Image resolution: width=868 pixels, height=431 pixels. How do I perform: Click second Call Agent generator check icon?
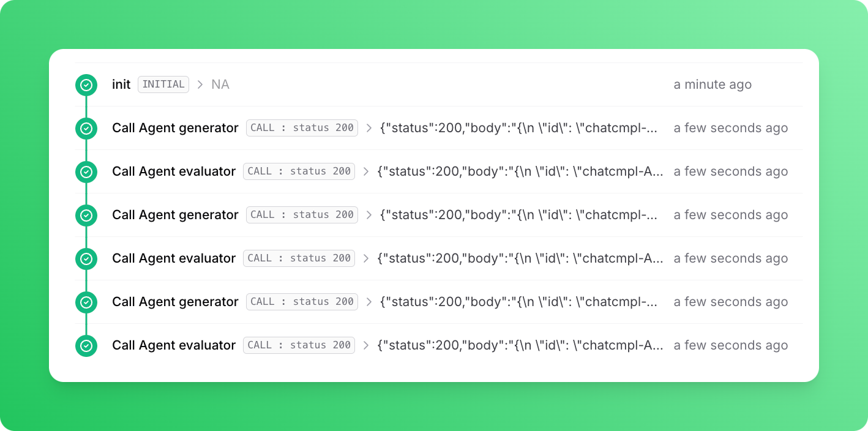(x=86, y=215)
